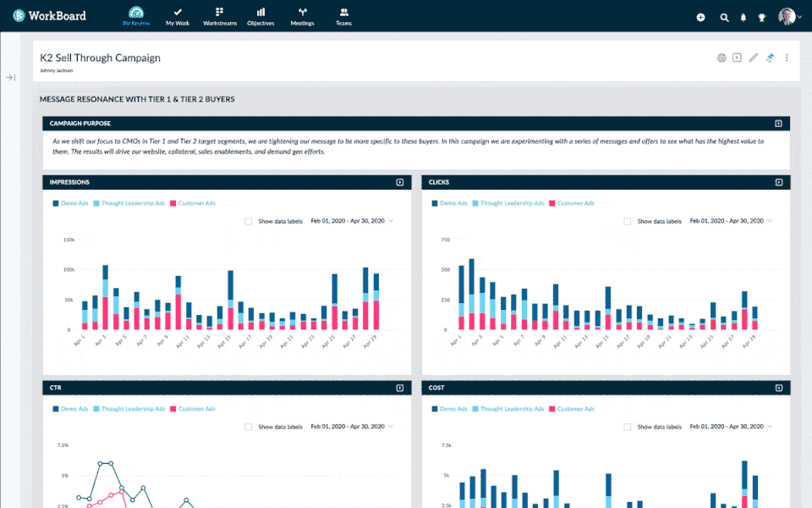The width and height of the screenshot is (812, 508).
Task: Open the Clicks date range dropdown
Action: 731,221
